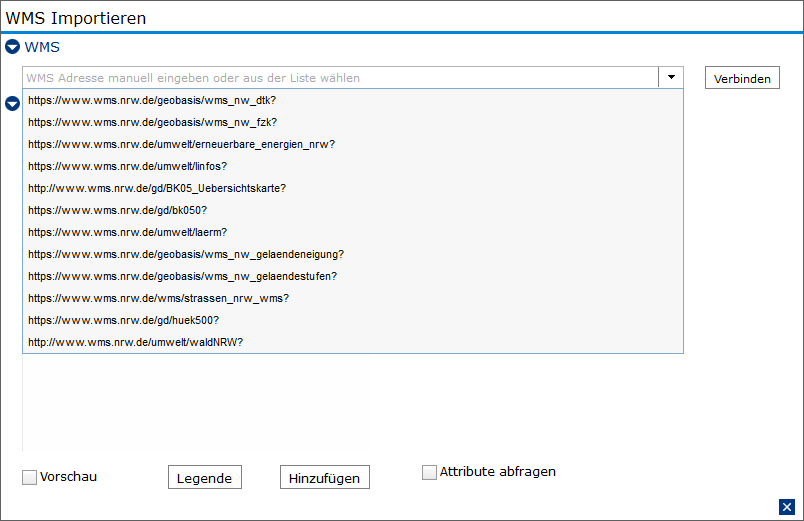Close the WMS Importieren dialog
The image size is (804, 521).
click(x=787, y=507)
